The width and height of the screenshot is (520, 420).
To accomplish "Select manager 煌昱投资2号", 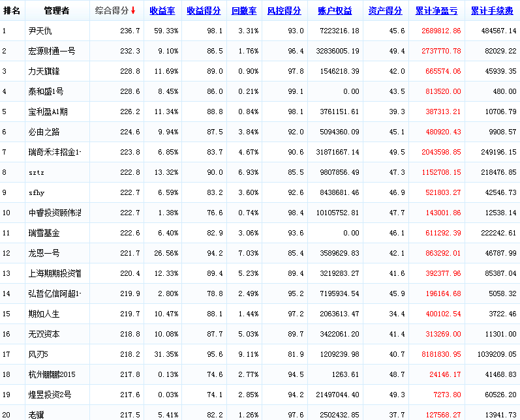I will (50, 395).
